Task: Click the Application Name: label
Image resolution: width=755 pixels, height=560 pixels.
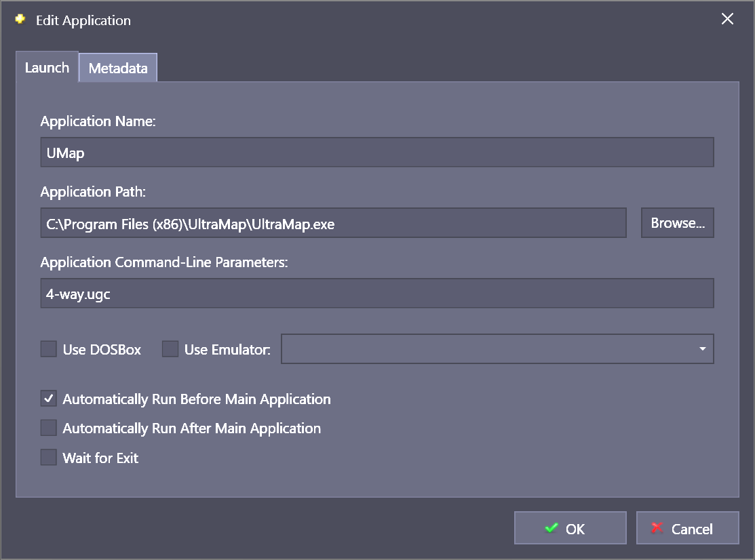Action: [x=98, y=121]
